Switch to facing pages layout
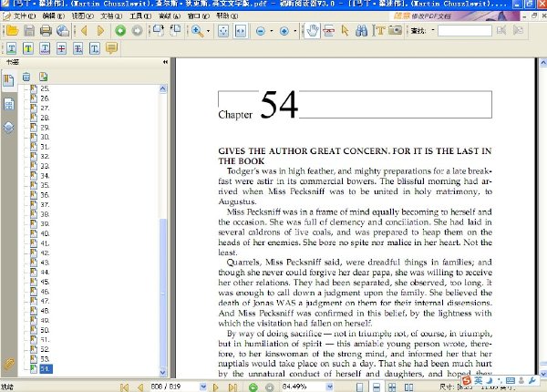Image resolution: width=547 pixels, height=392 pixels. click(408, 387)
